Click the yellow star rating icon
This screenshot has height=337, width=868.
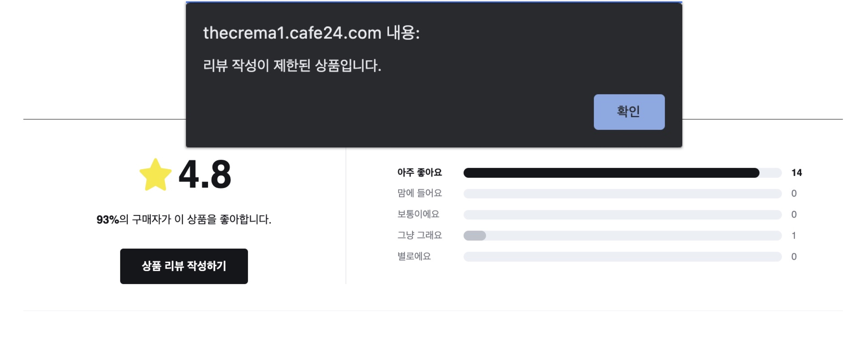click(x=155, y=175)
